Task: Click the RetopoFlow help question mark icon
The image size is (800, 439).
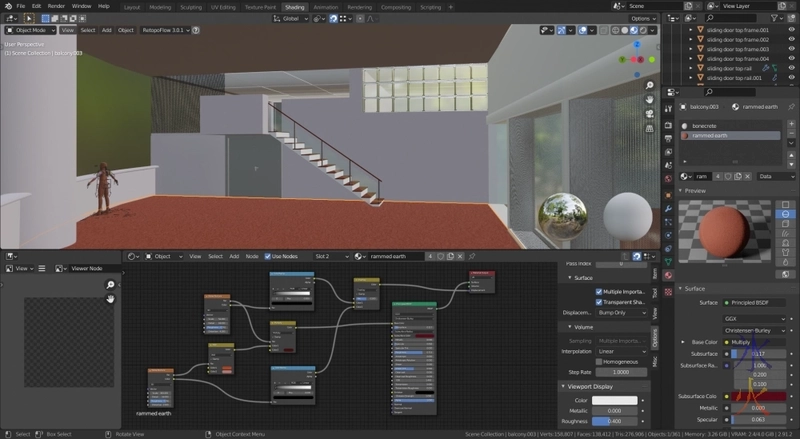Action: click(196, 30)
